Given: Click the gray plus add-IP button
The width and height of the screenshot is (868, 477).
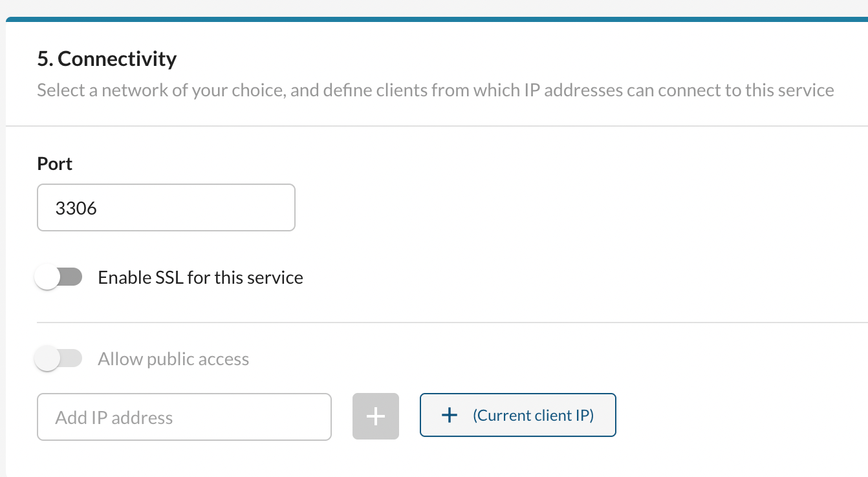Looking at the screenshot, I should tap(375, 416).
